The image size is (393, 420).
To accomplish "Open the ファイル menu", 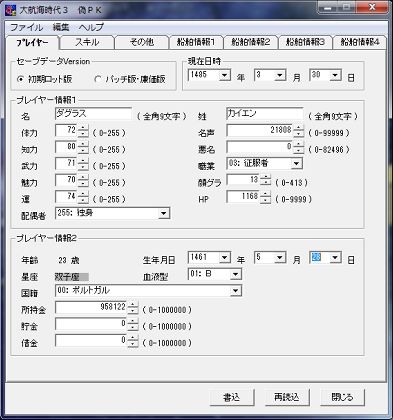I will click(26, 27).
